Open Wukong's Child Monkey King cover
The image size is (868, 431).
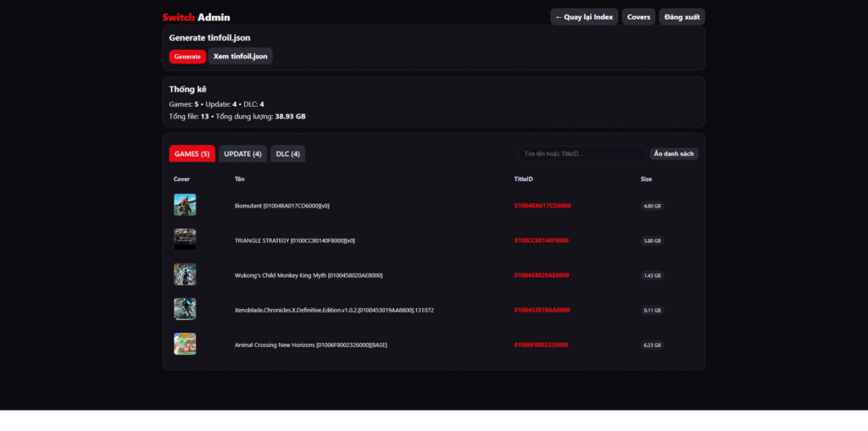pyautogui.click(x=185, y=274)
